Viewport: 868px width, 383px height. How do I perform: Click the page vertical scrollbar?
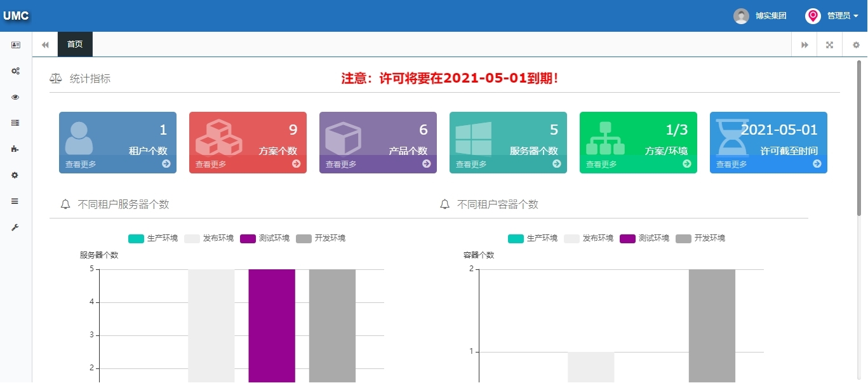pos(859,138)
